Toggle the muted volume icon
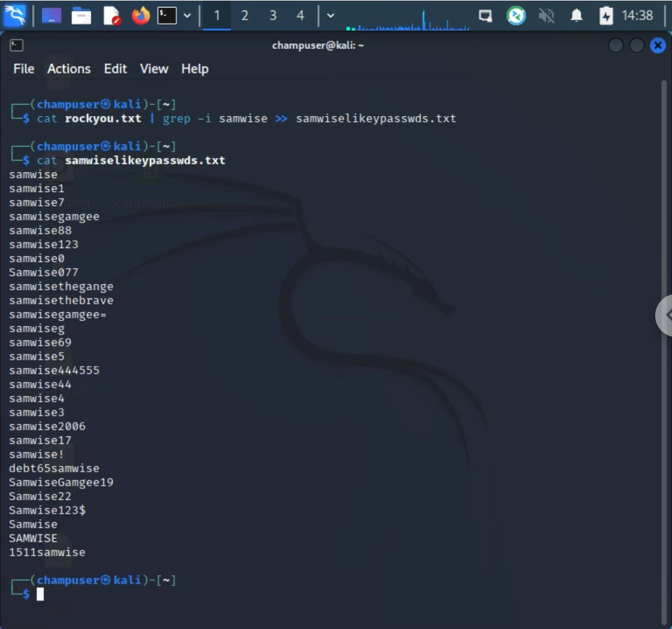Screen dimensions: 672x629 click(x=547, y=16)
